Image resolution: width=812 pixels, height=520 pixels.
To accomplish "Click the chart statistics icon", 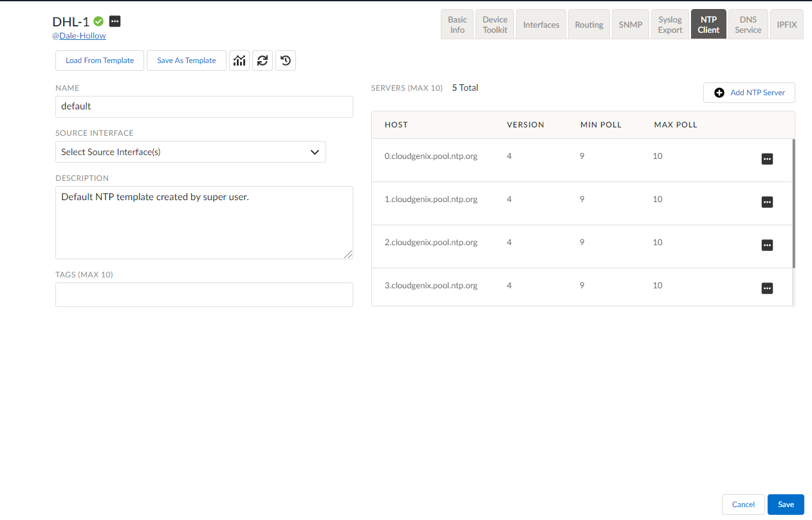I will click(239, 60).
